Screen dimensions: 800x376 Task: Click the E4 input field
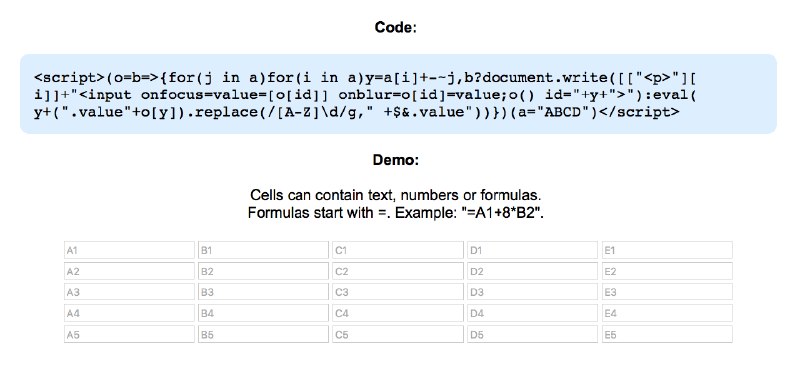click(667, 313)
